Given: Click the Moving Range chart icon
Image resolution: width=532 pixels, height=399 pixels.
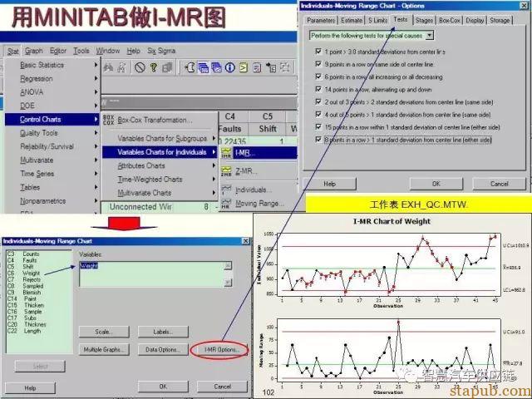Looking at the screenshot, I should 226,203.
